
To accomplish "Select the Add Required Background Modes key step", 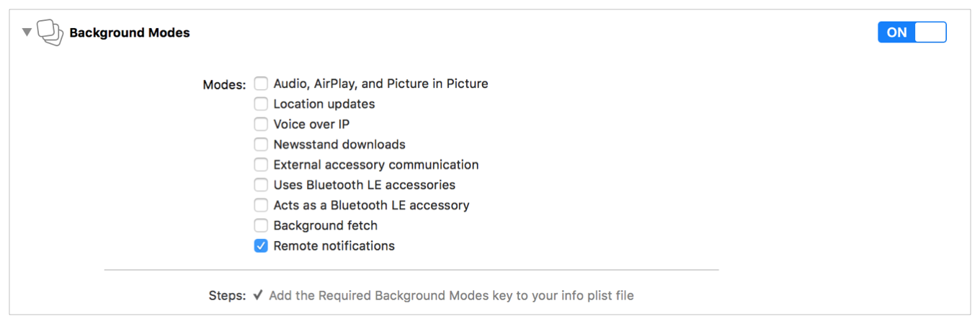I will [x=451, y=295].
